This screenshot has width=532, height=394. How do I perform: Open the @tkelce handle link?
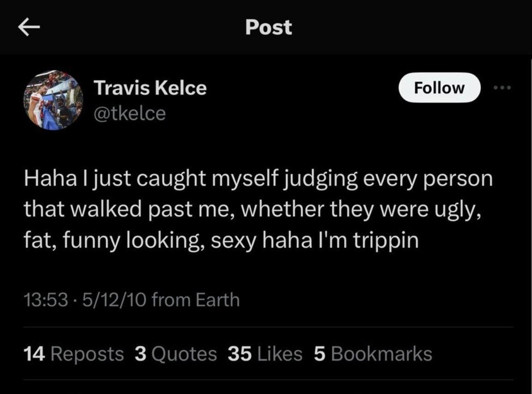(129, 113)
